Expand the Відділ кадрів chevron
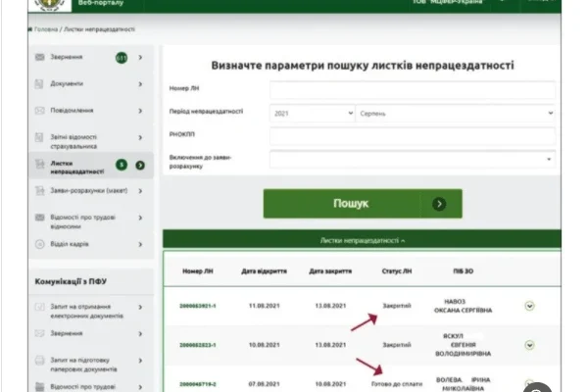This screenshot has width=588, height=392. tap(140, 245)
